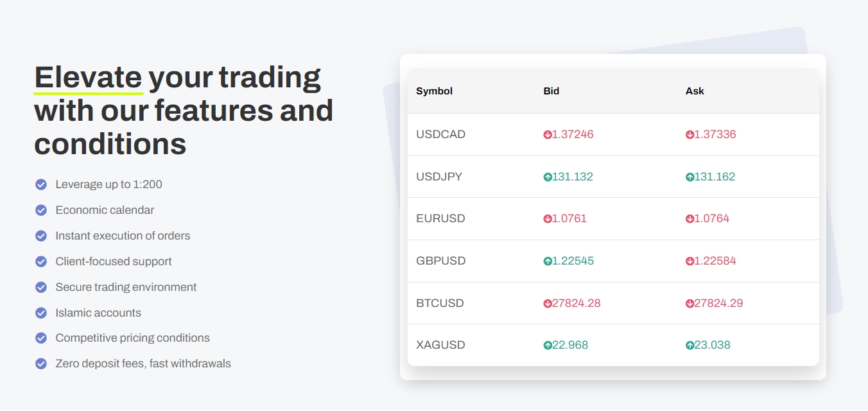Viewport: 868px width, 411px height.
Task: Click the up arrow beside USDJPY ask 131.162
Action: (x=690, y=177)
